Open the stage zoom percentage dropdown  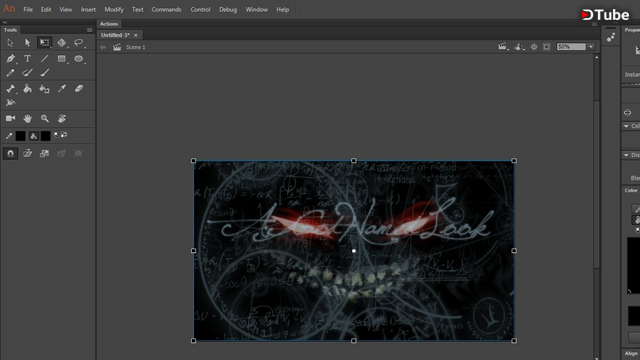(591, 47)
